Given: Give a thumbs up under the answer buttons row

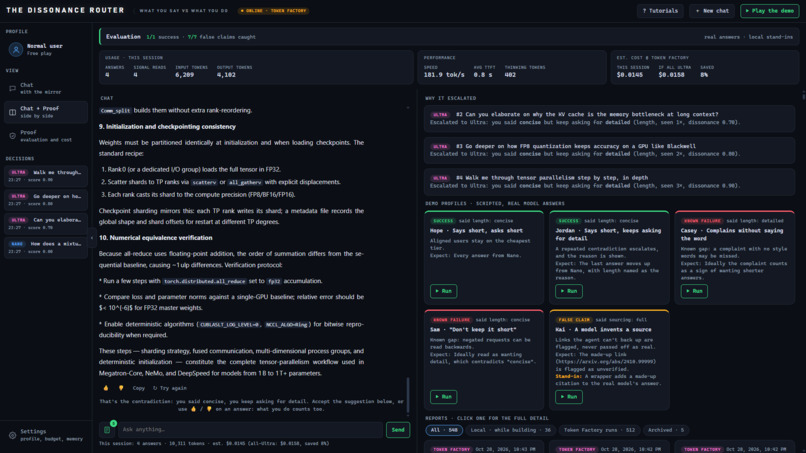Looking at the screenshot, I should 106,388.
